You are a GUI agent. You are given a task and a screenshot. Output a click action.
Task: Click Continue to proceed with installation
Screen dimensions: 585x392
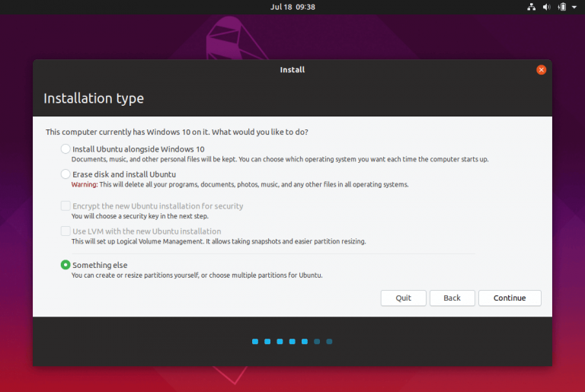(510, 298)
